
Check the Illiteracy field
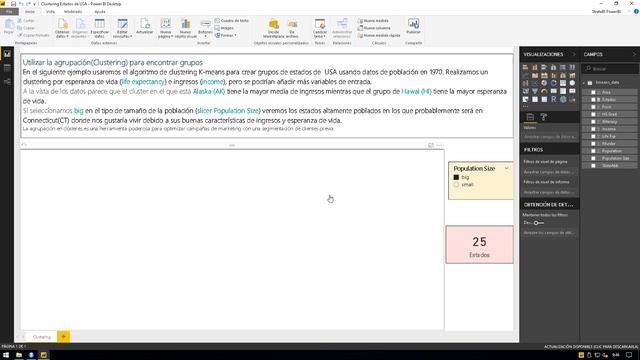tap(593, 122)
